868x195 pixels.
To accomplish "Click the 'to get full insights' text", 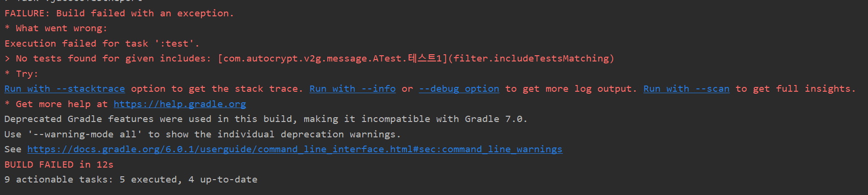I will coord(795,89).
